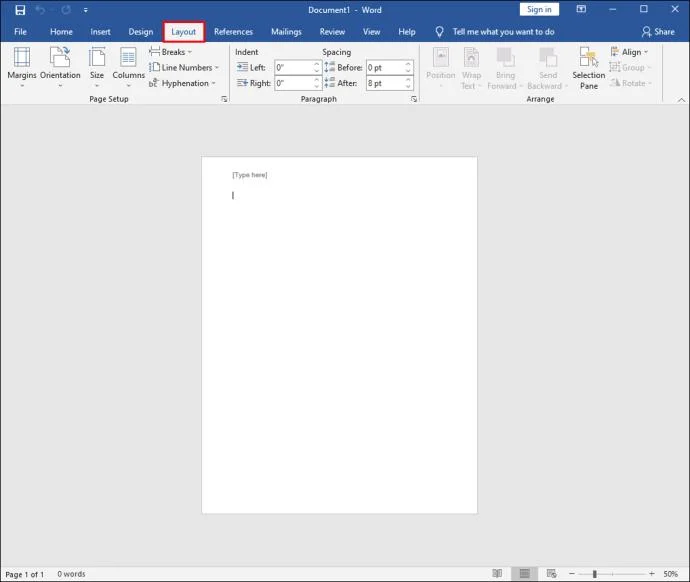Increase Spacing Before with up arrow
Viewport: 690px width, 582px height.
[408, 64]
